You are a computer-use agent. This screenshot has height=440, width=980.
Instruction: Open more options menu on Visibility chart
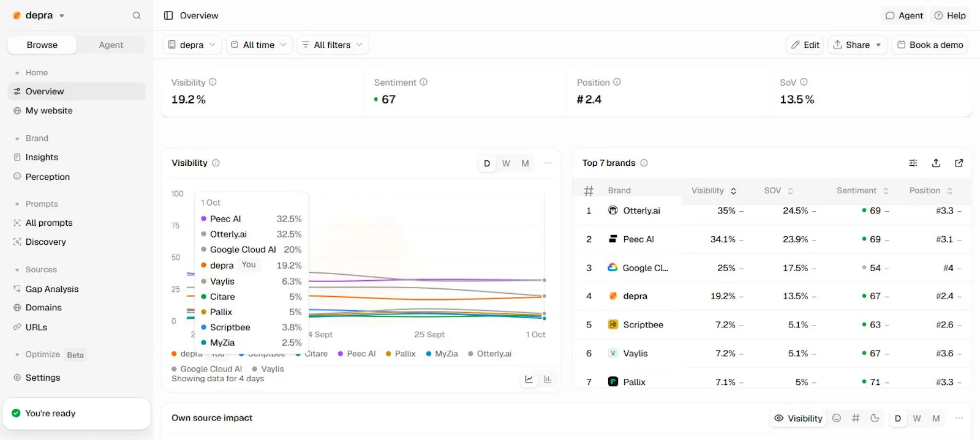548,163
